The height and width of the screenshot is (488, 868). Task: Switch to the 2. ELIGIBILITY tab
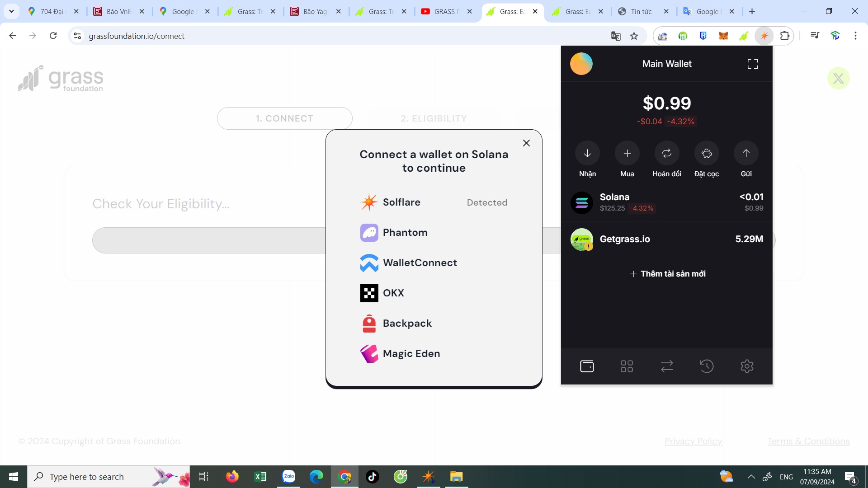[x=434, y=118]
